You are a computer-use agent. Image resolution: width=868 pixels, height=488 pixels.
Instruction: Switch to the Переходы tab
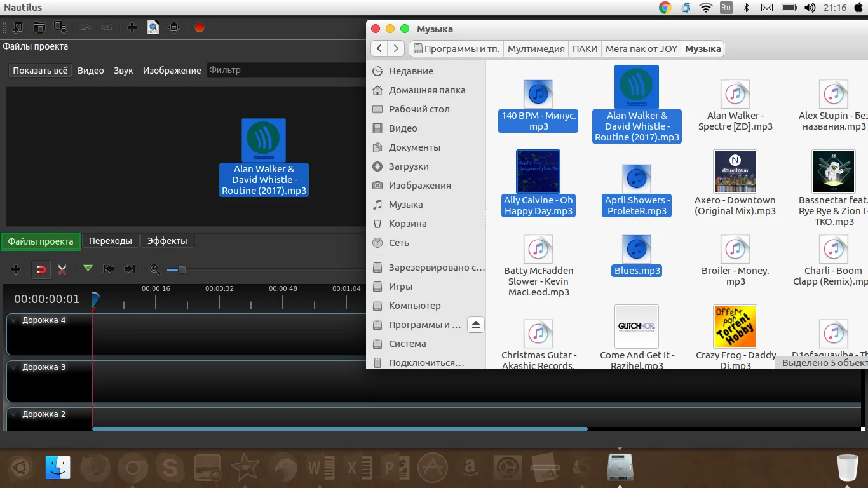point(111,241)
